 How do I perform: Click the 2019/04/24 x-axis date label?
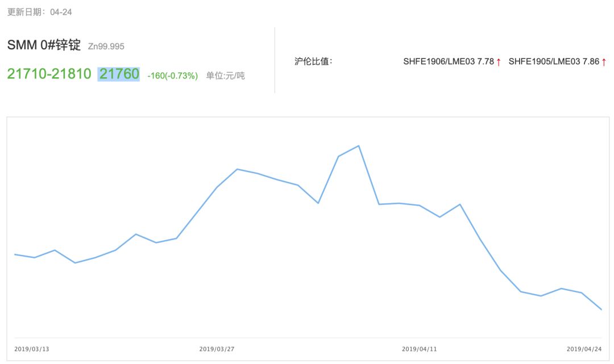coord(584,349)
